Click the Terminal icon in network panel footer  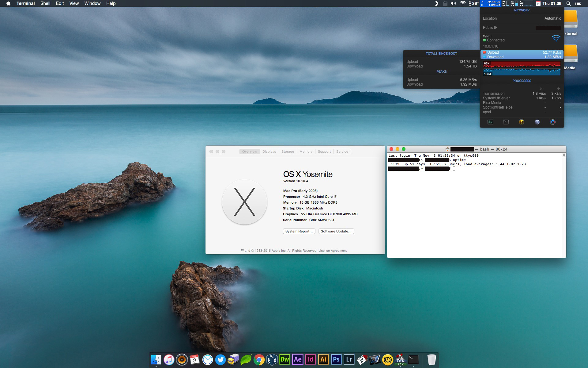tap(506, 122)
